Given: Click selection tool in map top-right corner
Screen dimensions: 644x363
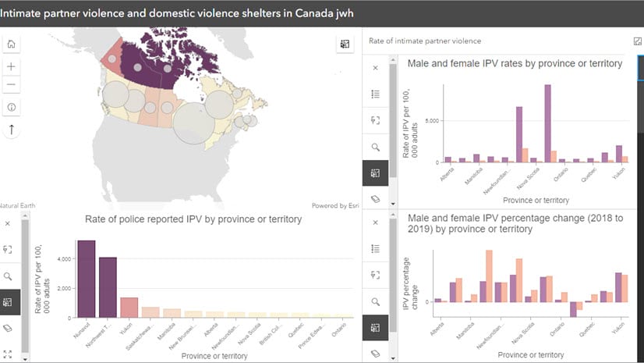Looking at the screenshot, I should [345, 45].
